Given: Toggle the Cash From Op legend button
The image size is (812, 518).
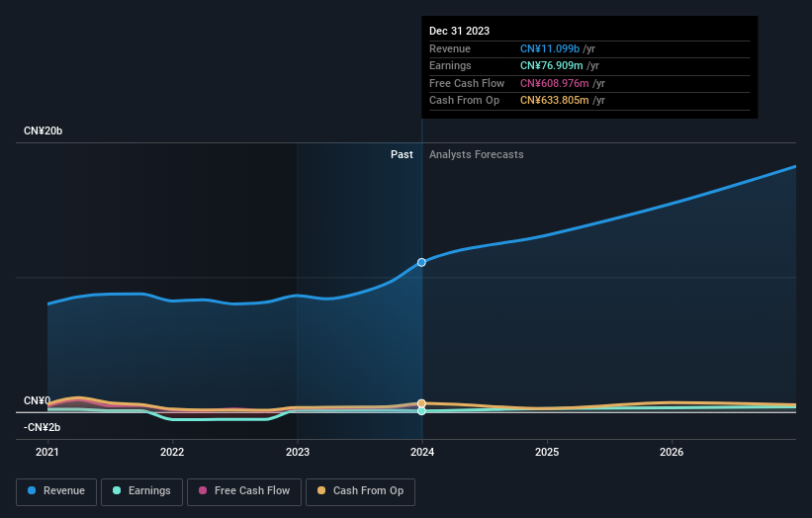Looking at the screenshot, I should pyautogui.click(x=360, y=491).
